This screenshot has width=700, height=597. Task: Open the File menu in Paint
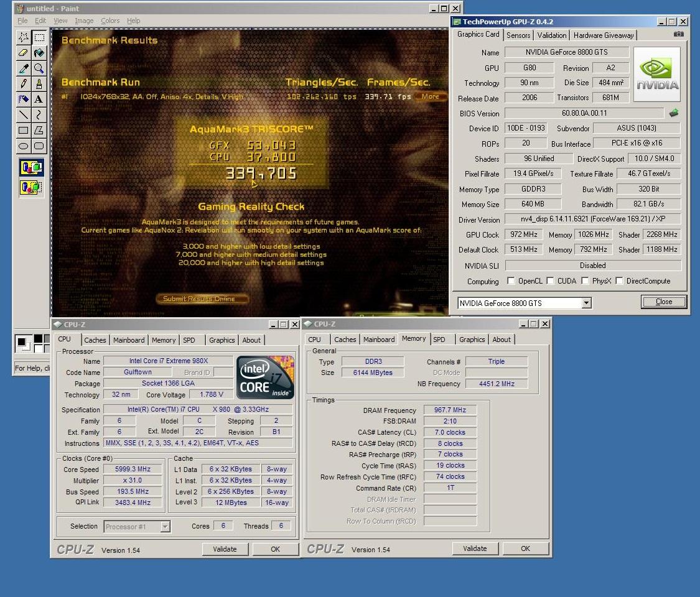[22, 21]
